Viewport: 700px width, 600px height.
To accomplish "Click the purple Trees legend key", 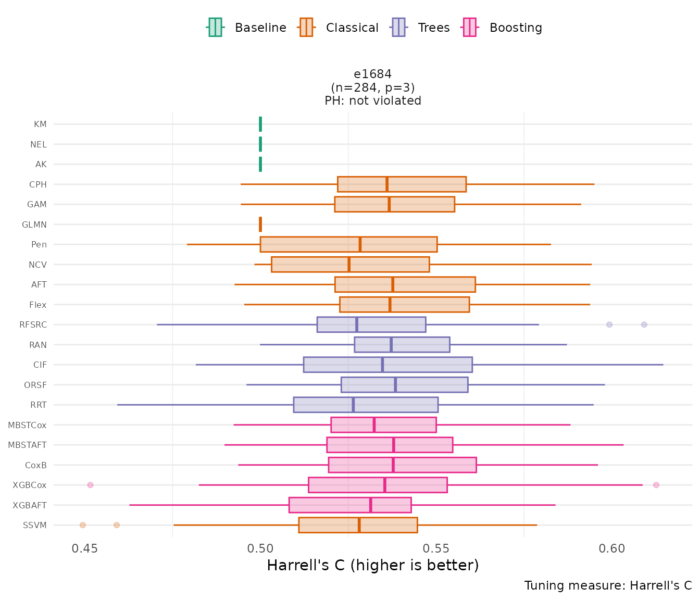I will click(x=398, y=28).
